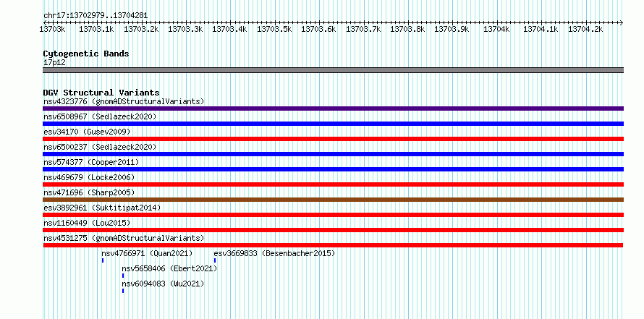Click the chr17:13702979..13704281 coordinates label

pos(96,15)
